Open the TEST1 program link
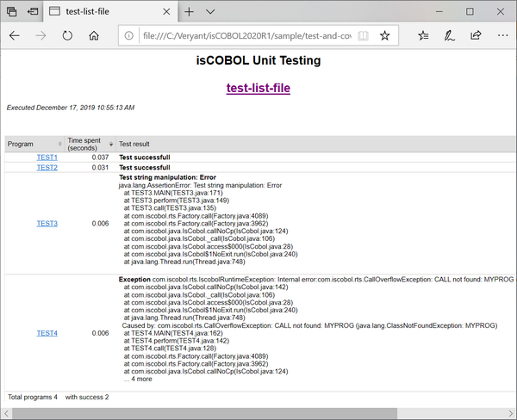The height and width of the screenshot is (420, 517). click(47, 157)
